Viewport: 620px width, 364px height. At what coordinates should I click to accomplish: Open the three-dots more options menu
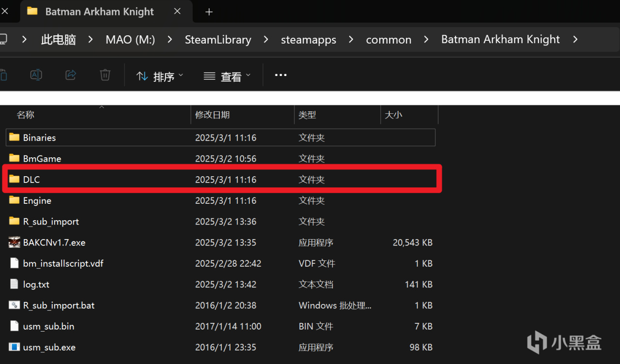281,75
